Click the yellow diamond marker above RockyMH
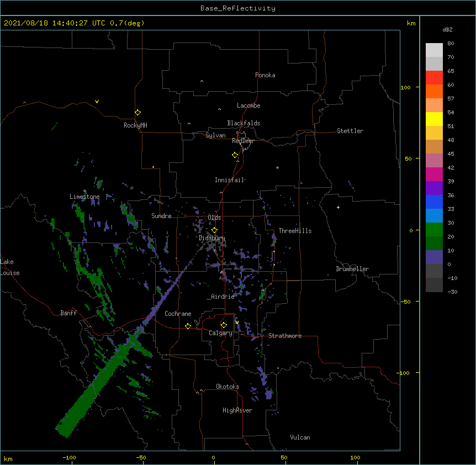476x465 pixels. pyautogui.click(x=138, y=112)
